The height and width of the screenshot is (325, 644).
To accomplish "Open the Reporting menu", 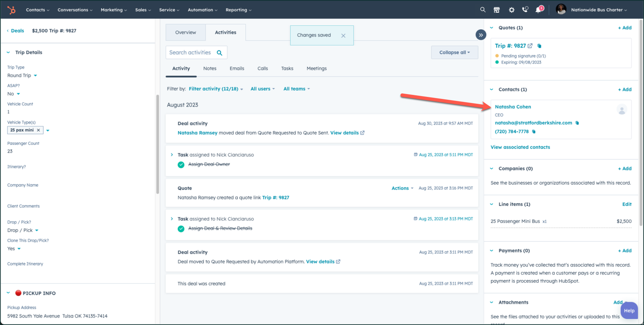I will [238, 10].
